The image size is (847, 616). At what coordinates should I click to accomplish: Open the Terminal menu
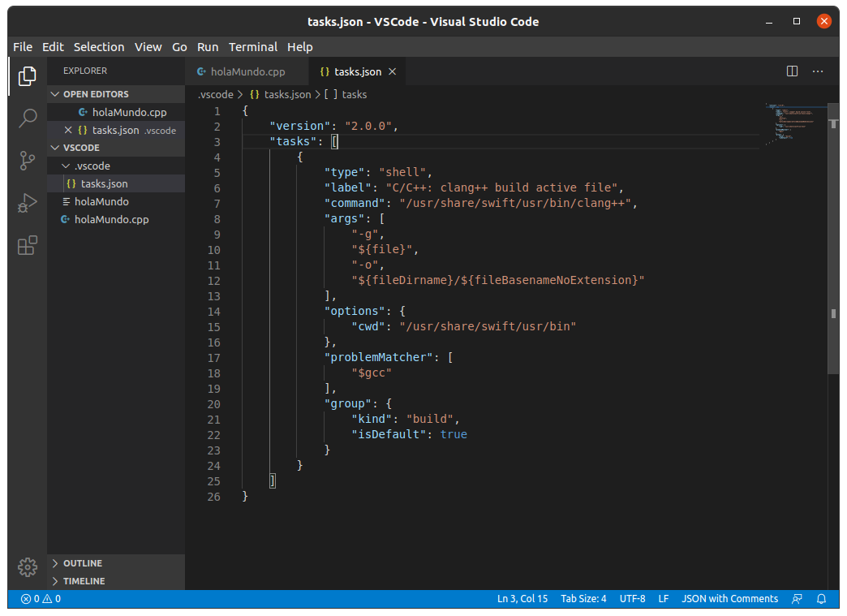point(252,46)
